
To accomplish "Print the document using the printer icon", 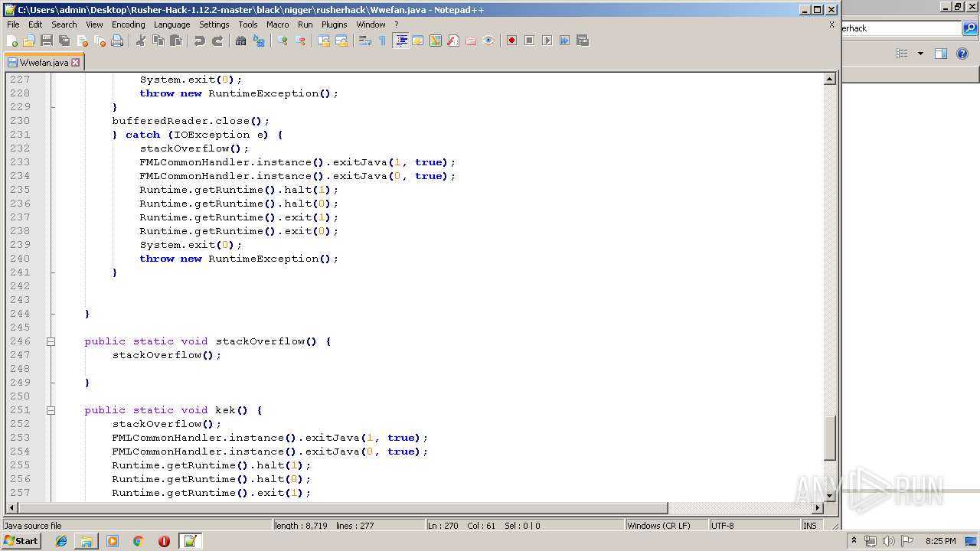I will click(x=117, y=41).
